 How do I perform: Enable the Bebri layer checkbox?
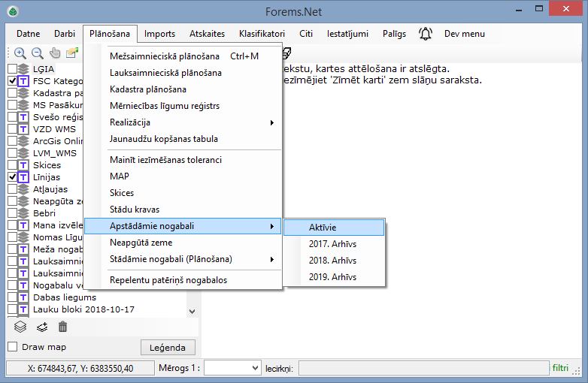12,213
